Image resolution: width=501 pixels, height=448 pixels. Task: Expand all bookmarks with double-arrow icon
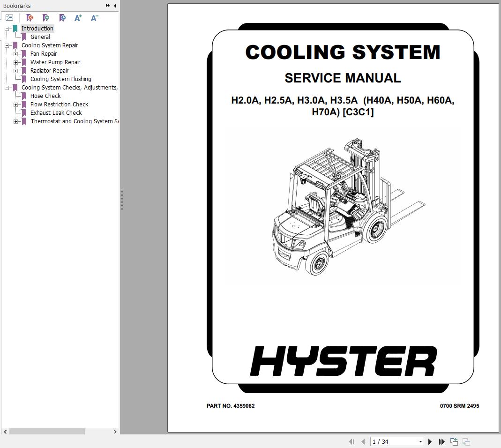coord(108,6)
